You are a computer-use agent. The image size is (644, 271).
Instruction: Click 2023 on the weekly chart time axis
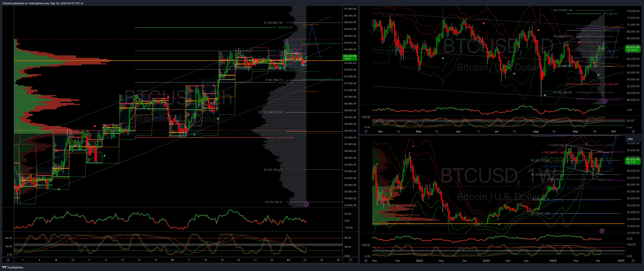pyautogui.click(x=486, y=261)
